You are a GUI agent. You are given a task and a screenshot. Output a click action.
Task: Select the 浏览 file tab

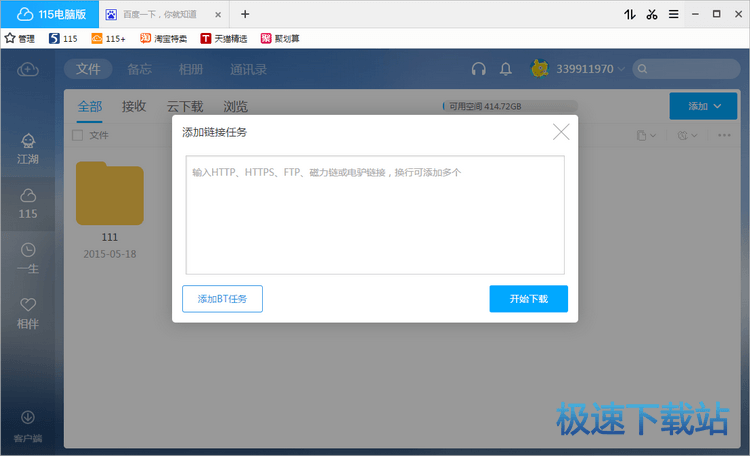click(235, 106)
